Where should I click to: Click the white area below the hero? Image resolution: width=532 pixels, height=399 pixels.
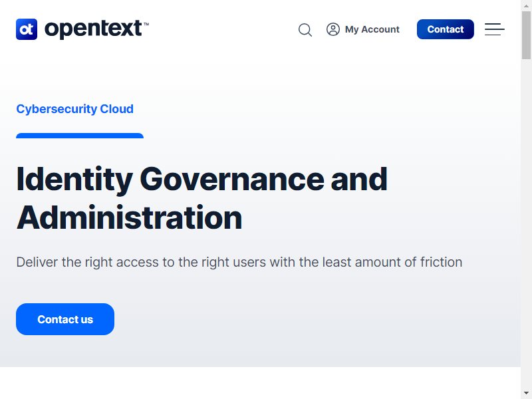260,383
